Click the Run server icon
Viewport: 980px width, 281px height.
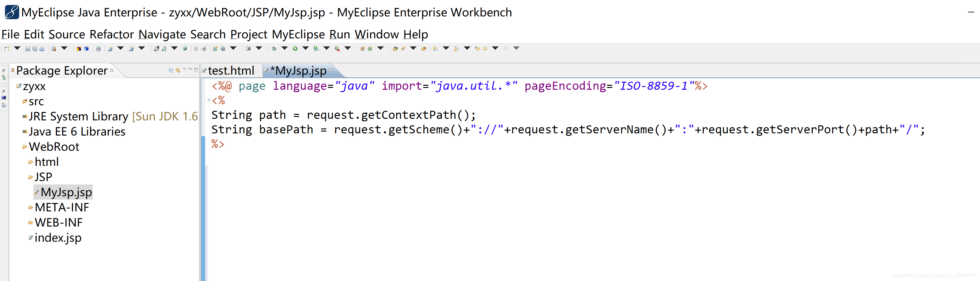click(164, 49)
